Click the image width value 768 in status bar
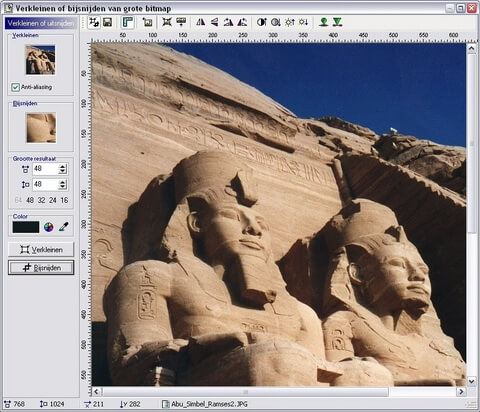This screenshot has height=412, width=480. pos(19,404)
